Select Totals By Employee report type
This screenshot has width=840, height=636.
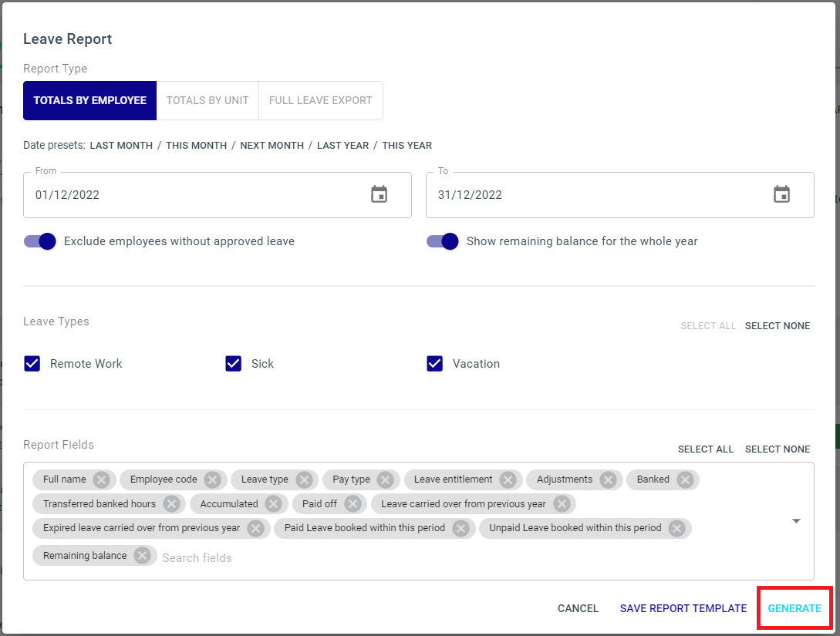pos(90,101)
